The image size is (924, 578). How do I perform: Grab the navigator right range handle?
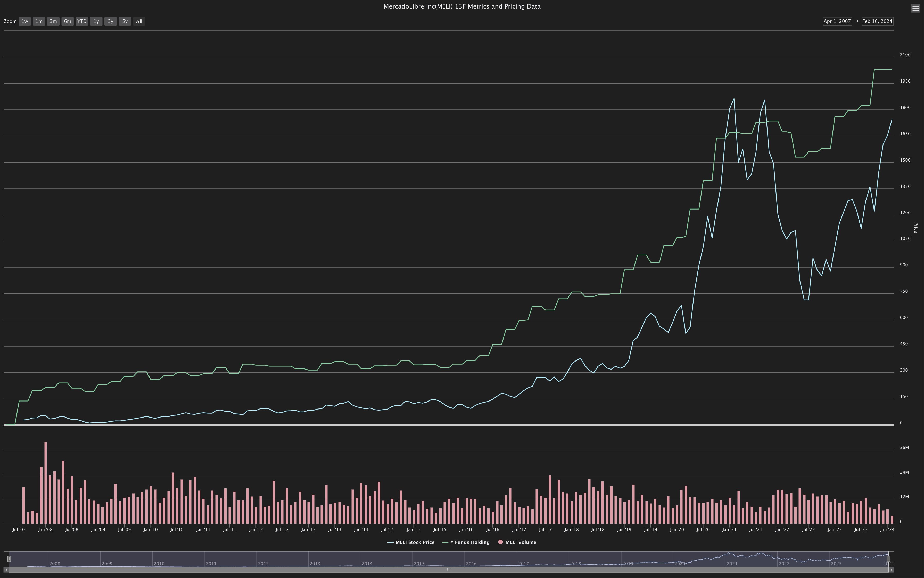(x=888, y=559)
